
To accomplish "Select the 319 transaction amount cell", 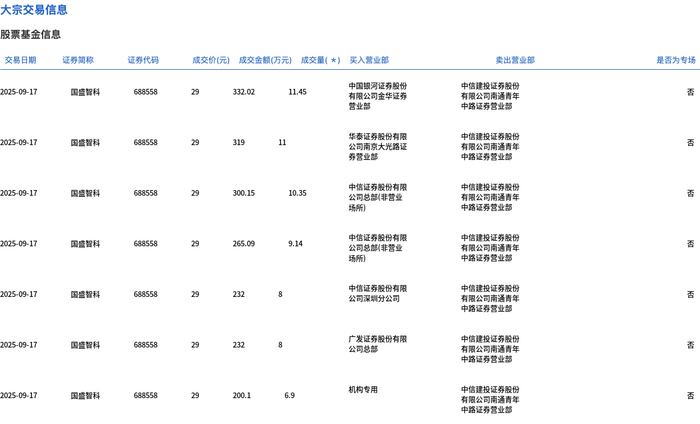I will click(x=239, y=142).
